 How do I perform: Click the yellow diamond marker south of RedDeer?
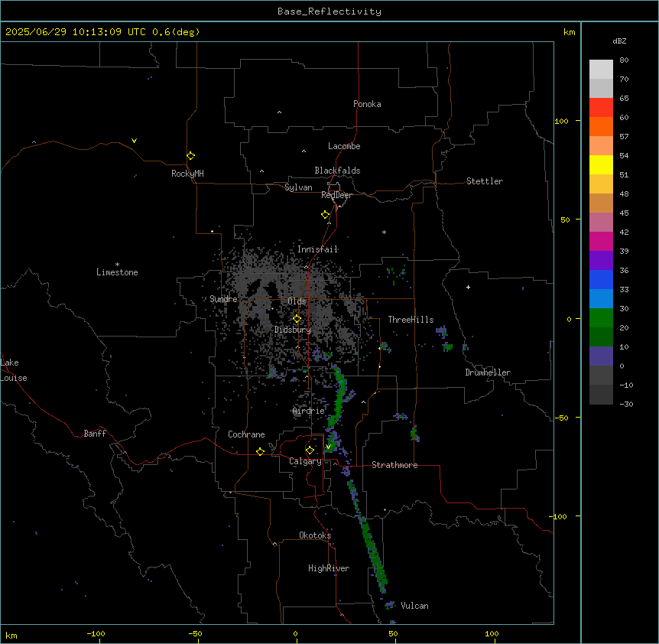point(325,215)
